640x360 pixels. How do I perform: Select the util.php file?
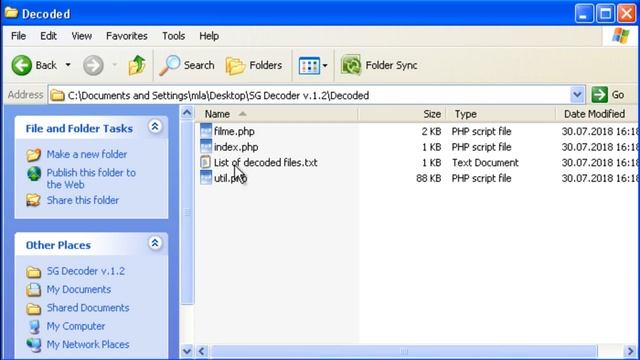(230, 178)
